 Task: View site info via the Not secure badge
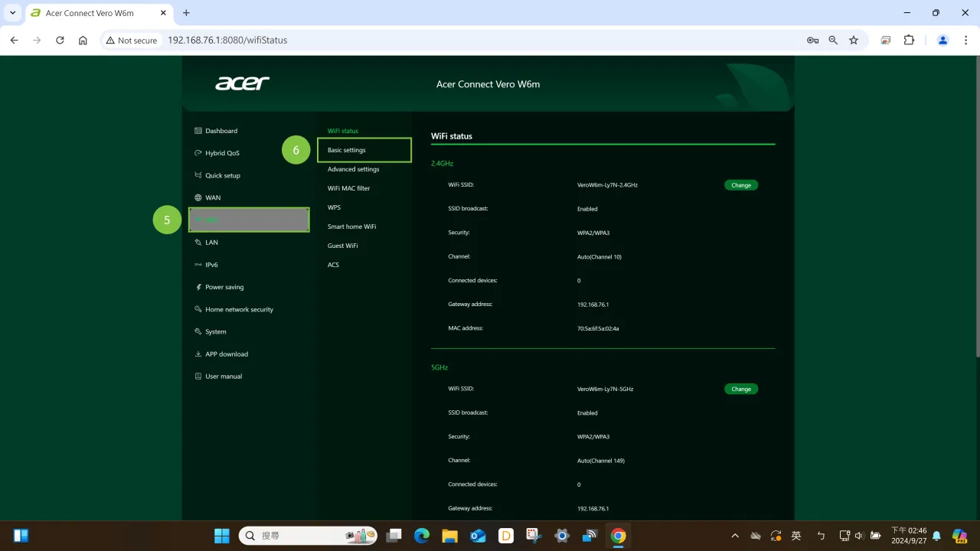[x=132, y=40]
